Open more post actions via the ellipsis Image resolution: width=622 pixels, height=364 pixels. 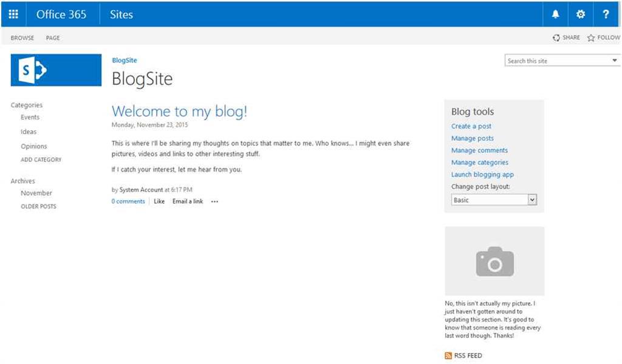214,201
